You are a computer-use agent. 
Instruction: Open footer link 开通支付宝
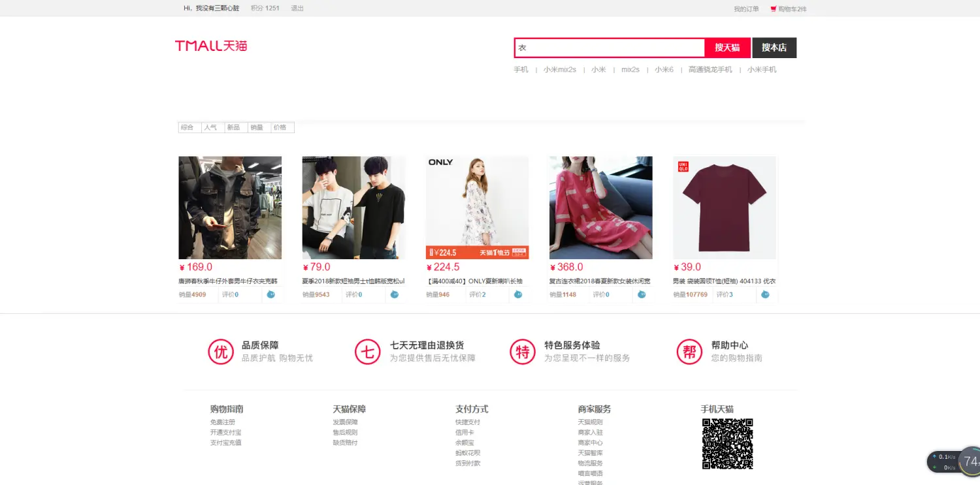coord(225,432)
